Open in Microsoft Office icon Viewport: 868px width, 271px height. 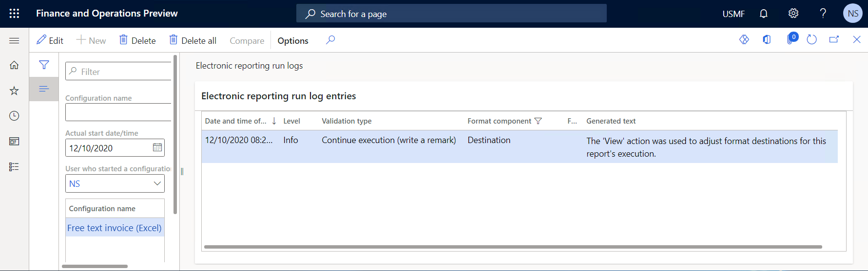tap(767, 40)
